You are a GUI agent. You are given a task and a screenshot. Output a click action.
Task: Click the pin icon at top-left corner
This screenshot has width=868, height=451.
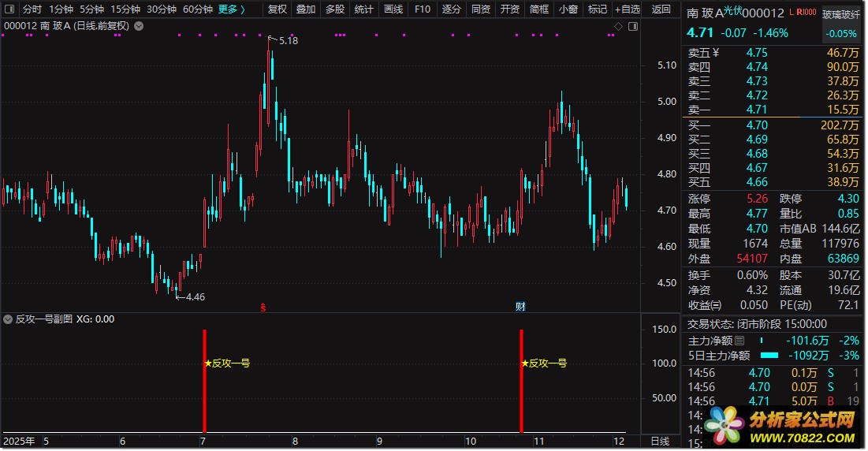coord(10,9)
